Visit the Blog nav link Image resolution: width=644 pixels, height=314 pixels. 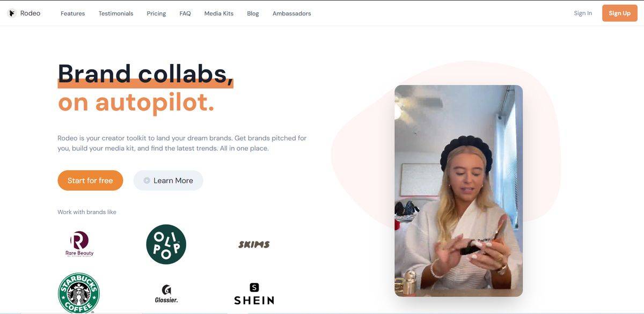[x=253, y=13]
